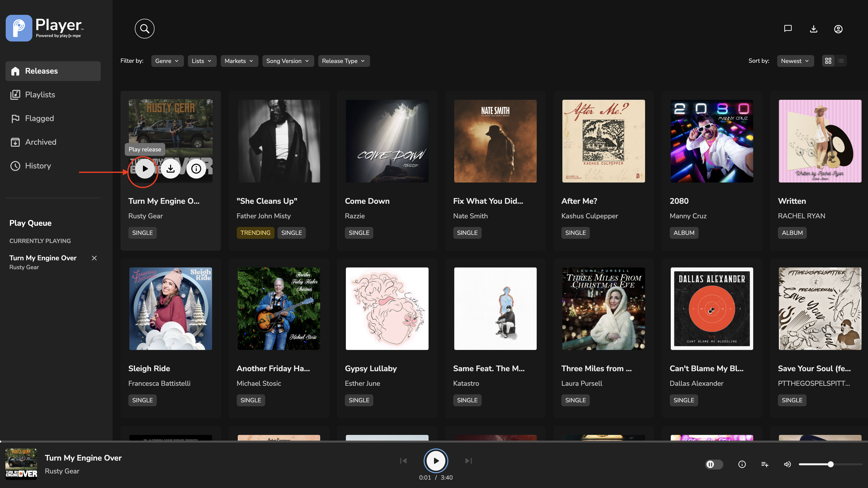The height and width of the screenshot is (488, 868).
Task: Show info for Turn My Engine Over card
Action: tap(196, 169)
